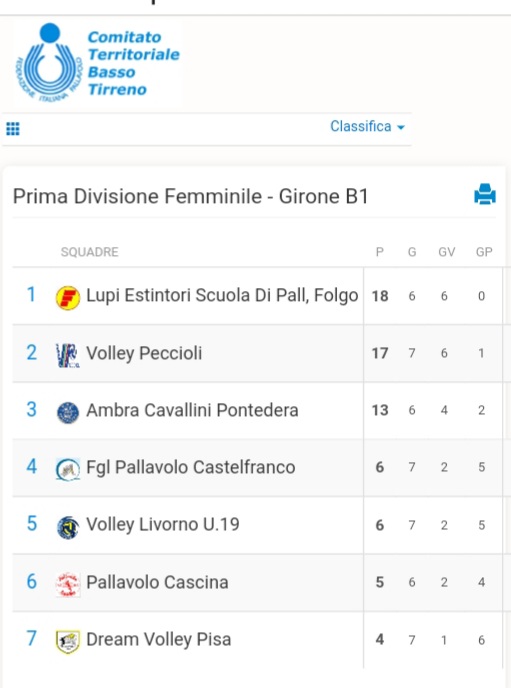Click the GP column header
The image size is (511, 688).
click(484, 252)
